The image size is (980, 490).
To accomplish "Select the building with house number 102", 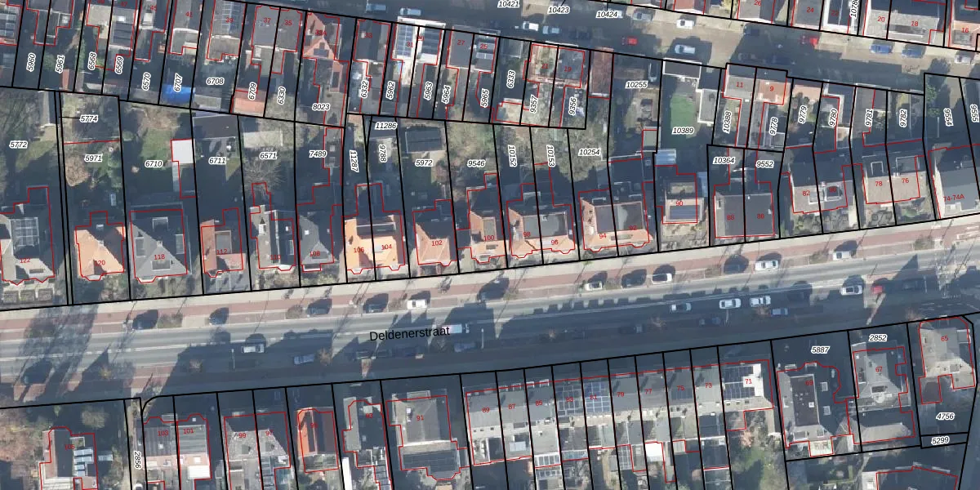I will (x=436, y=243).
